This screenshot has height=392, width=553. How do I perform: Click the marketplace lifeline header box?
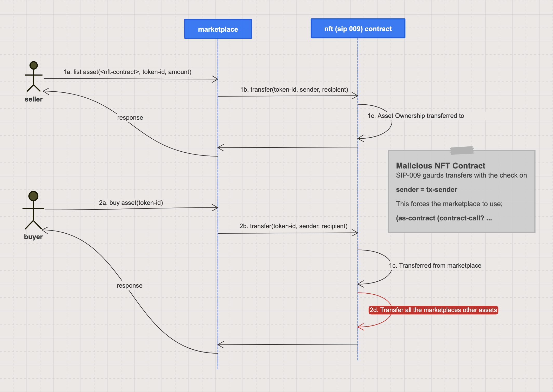point(218,29)
